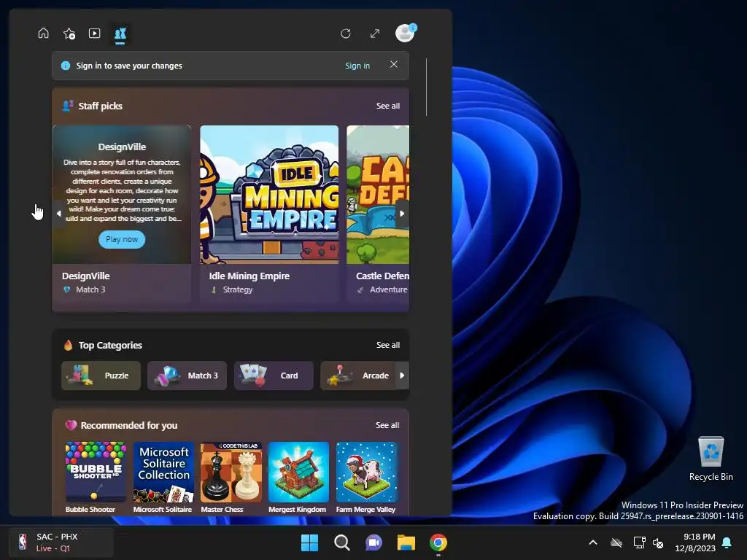This screenshot has width=747, height=560.
Task: Click the info icon in banner
Action: (66, 66)
